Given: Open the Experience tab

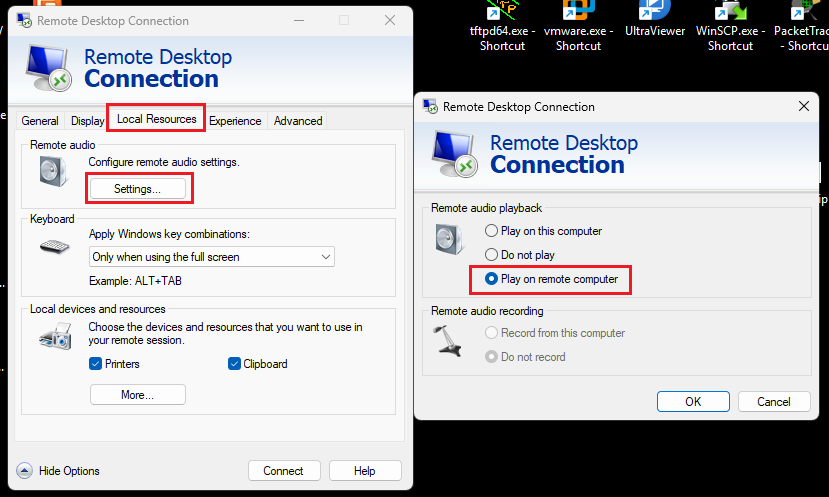Looking at the screenshot, I should point(235,121).
